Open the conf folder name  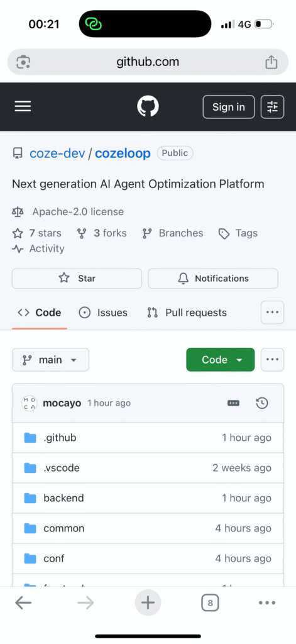pyautogui.click(x=54, y=558)
